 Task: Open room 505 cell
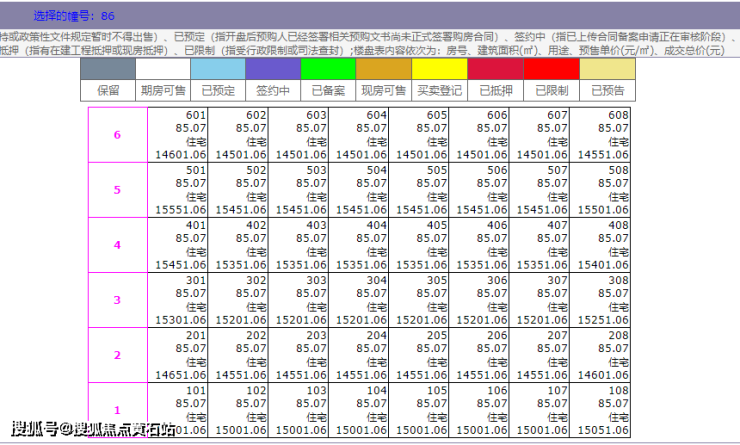pos(419,190)
